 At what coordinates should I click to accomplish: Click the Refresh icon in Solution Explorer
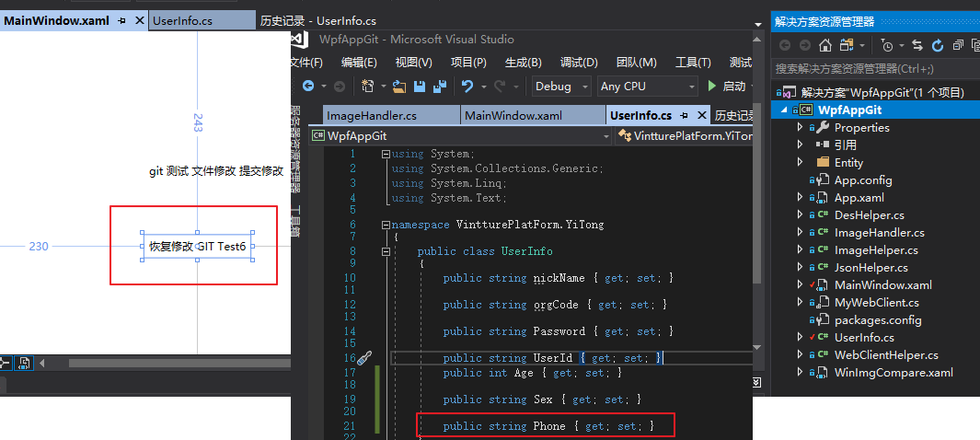[x=938, y=45]
